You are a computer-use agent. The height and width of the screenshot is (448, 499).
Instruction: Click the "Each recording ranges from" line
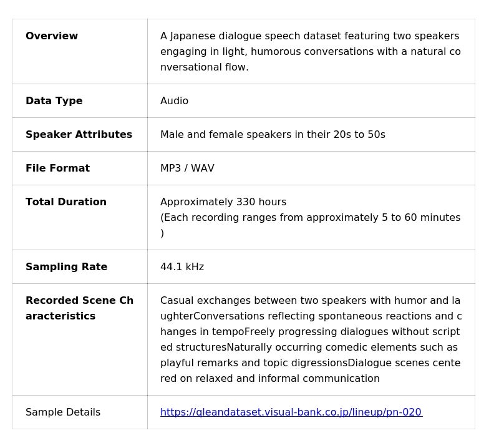[x=310, y=218]
